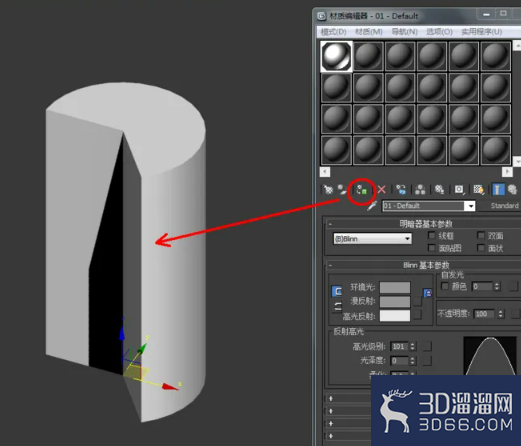Click 环境光 ambient color swatch
This screenshot has height=446, width=521.
tap(395, 287)
